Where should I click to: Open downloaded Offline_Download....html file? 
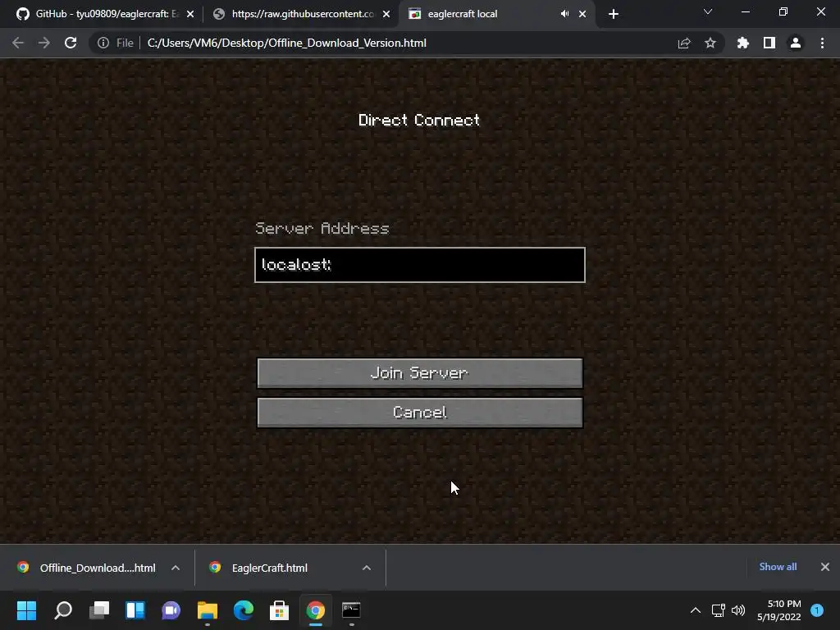[87, 568]
